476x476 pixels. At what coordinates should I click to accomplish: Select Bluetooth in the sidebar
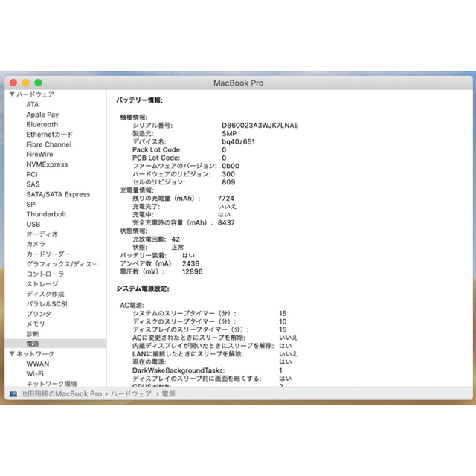(x=42, y=124)
